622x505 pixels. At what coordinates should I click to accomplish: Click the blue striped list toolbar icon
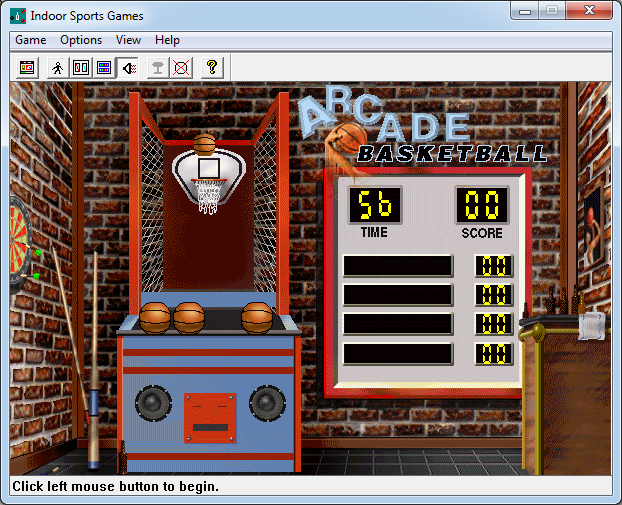coord(104,68)
